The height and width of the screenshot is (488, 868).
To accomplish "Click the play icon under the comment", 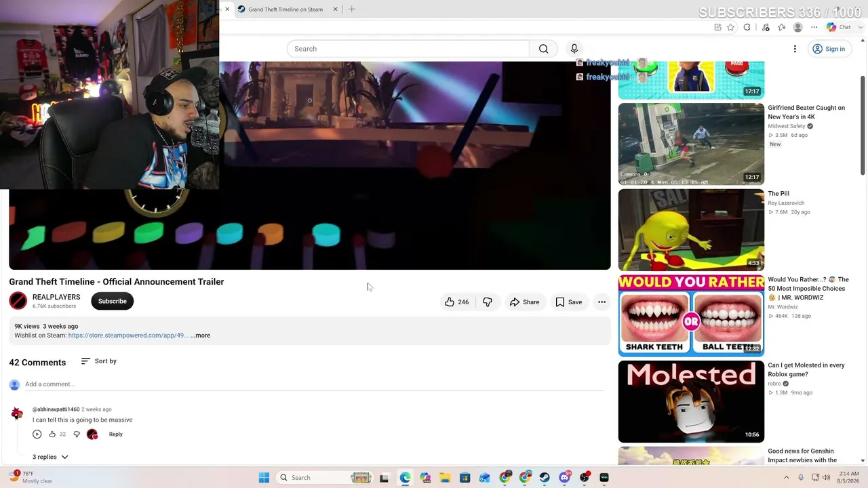I will [x=37, y=434].
